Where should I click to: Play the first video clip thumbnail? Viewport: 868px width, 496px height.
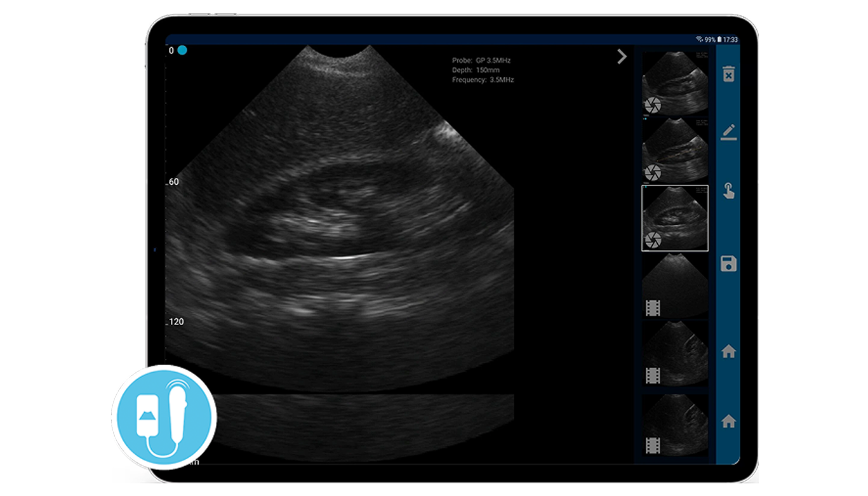[674, 286]
